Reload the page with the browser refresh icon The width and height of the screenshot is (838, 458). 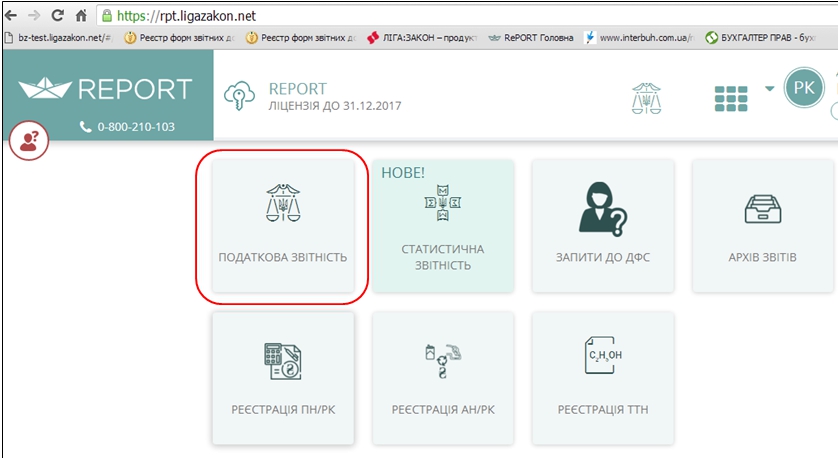pyautogui.click(x=57, y=15)
